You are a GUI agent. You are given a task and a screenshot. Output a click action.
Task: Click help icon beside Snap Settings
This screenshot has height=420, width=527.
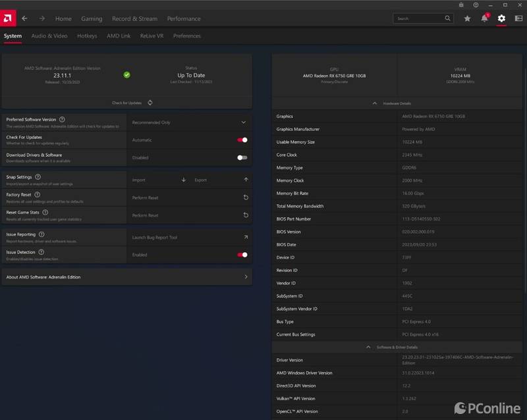coord(38,177)
